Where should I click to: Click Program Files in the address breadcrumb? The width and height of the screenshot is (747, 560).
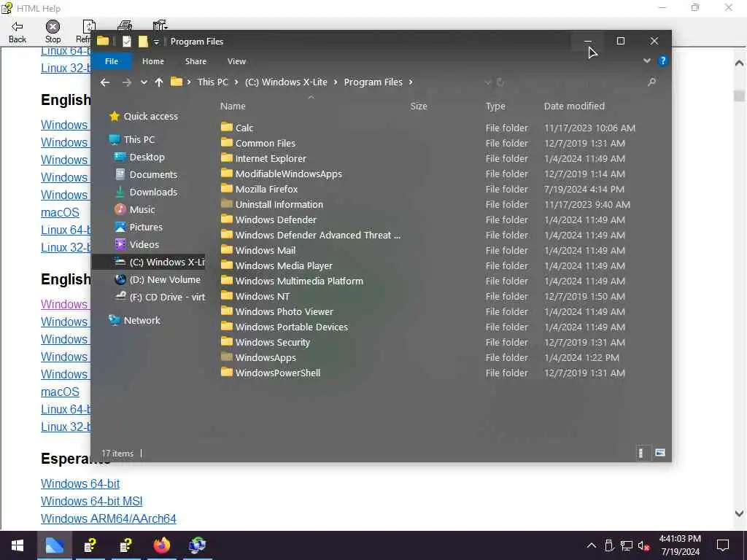coord(373,82)
